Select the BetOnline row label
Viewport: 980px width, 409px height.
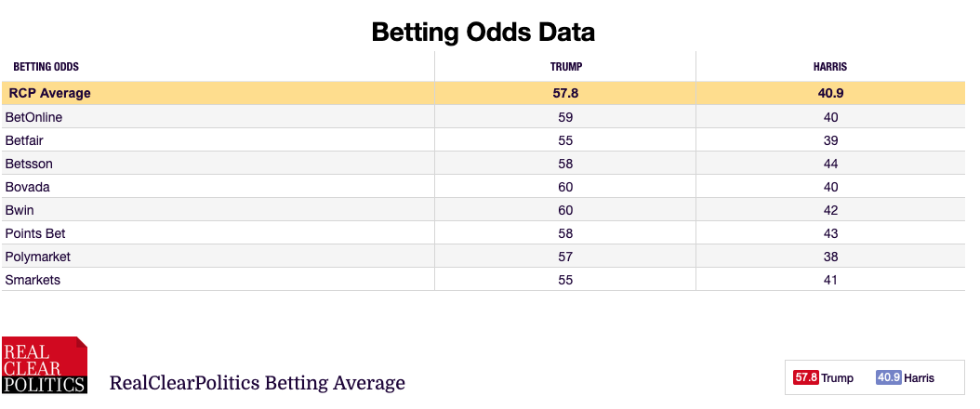click(33, 117)
